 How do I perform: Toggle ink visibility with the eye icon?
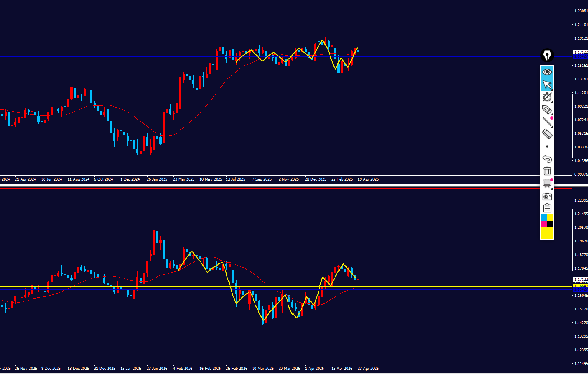(547, 72)
